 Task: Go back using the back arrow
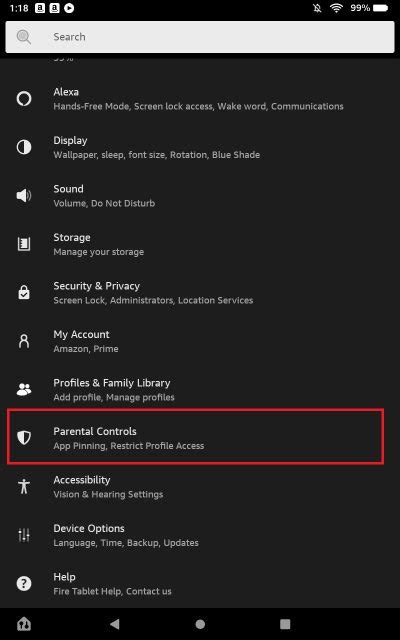115,624
